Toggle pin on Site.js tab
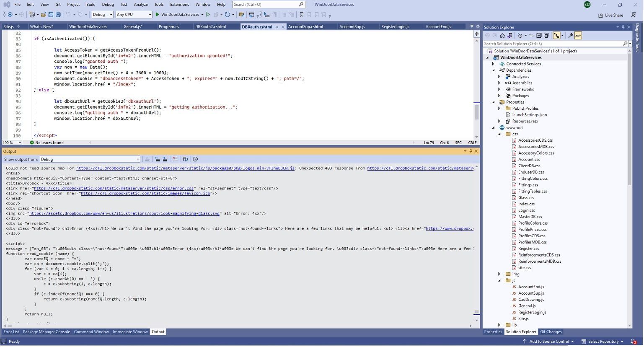 (18, 27)
